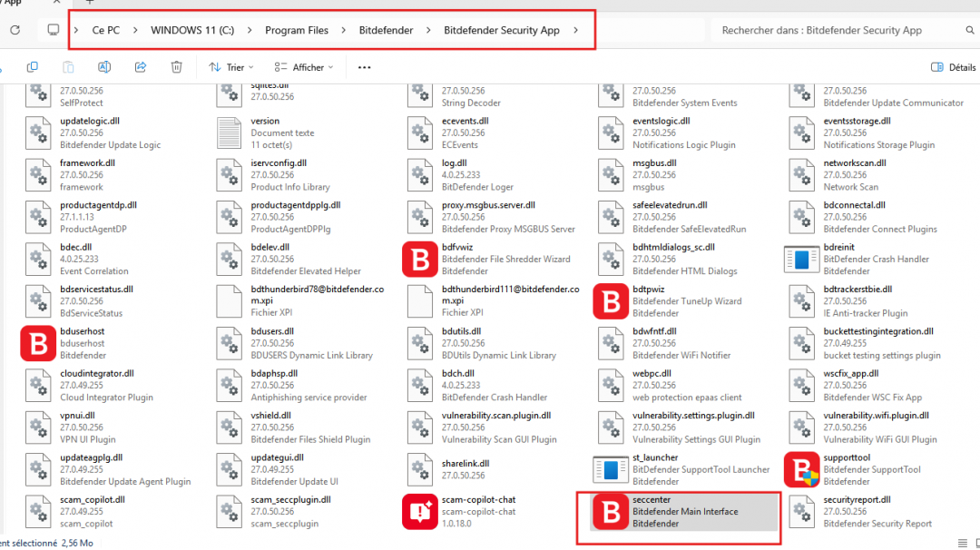
Task: Expand chevron after WINDOWS 11 (C:) breadcrumb
Action: pos(250,30)
